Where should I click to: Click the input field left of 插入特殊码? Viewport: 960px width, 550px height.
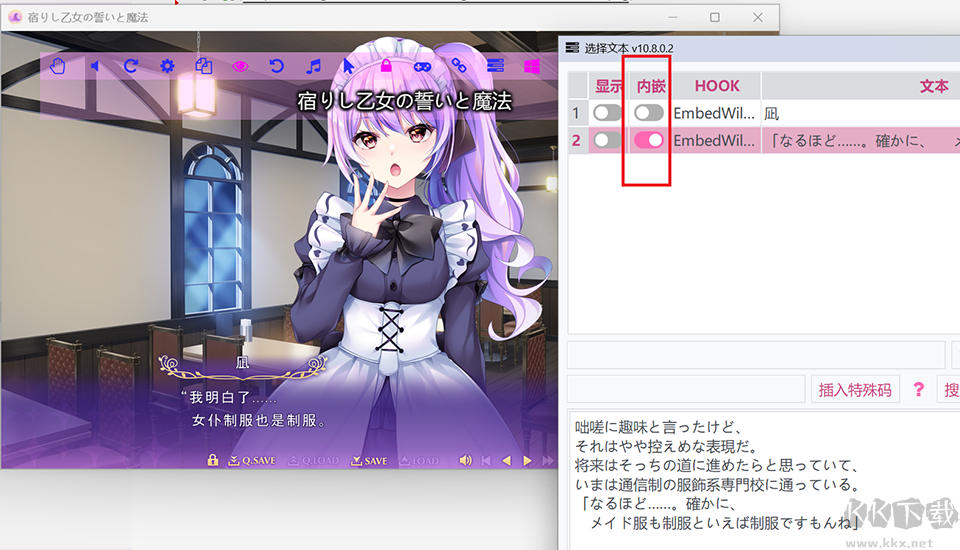686,390
